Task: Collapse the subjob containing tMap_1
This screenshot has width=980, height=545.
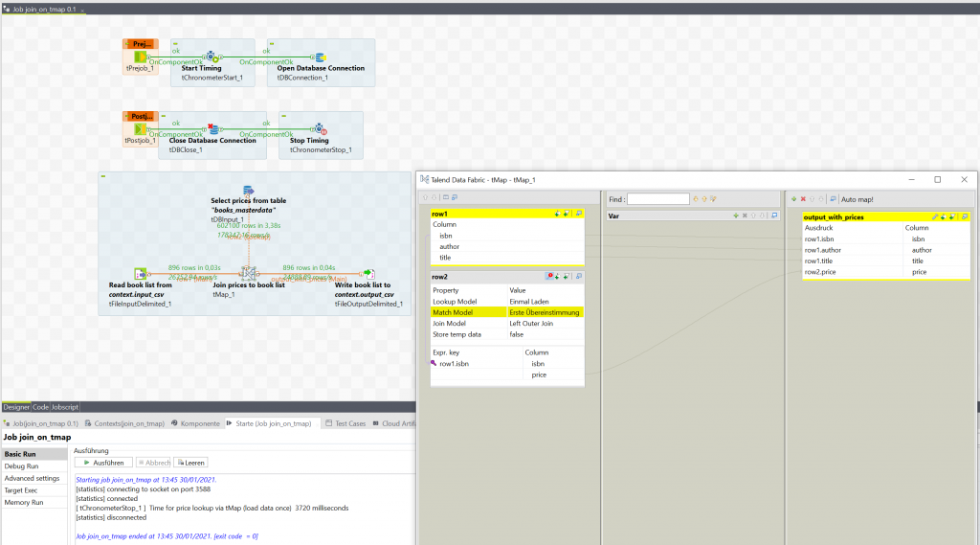Action: (102, 176)
